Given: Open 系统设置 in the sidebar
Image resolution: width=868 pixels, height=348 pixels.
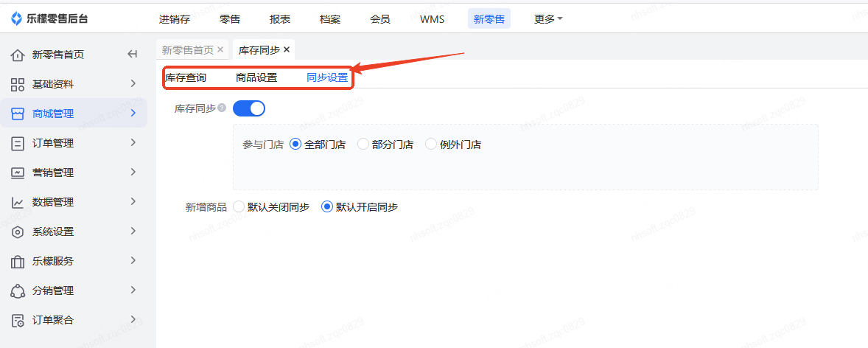Looking at the screenshot, I should click(74, 232).
